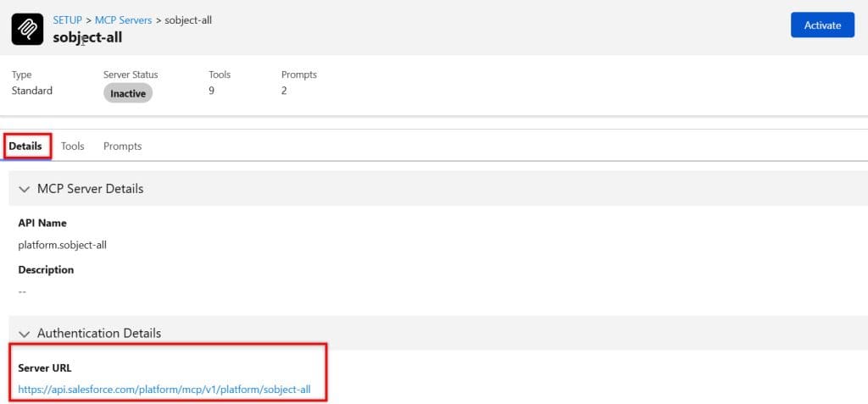Viewport: 868px width, 404px height.
Task: Click the sobject-all page title
Action: point(87,37)
